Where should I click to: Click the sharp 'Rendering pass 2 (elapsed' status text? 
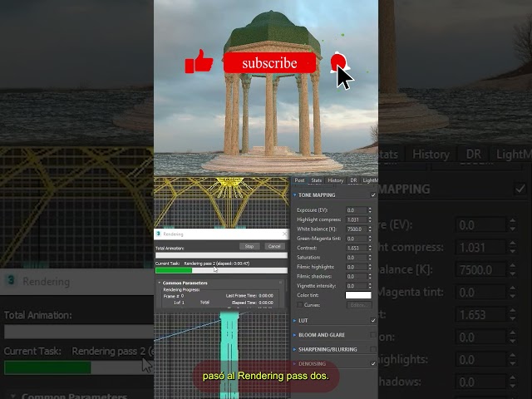click(217, 264)
